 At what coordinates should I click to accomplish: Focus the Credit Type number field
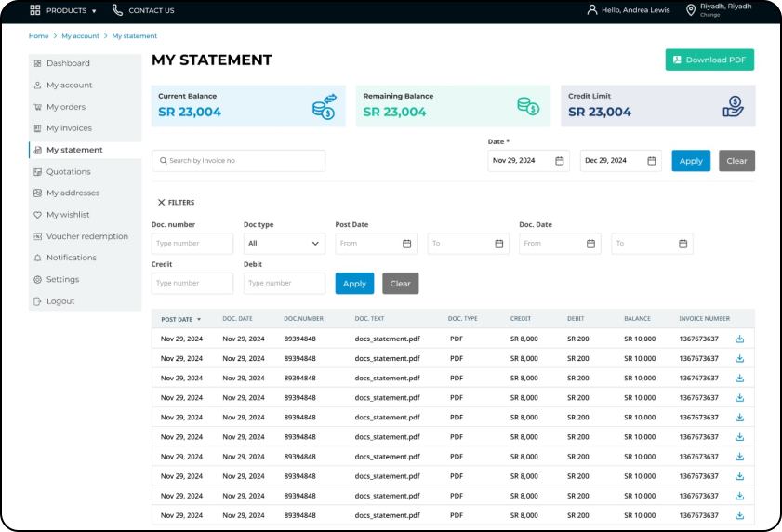click(192, 284)
